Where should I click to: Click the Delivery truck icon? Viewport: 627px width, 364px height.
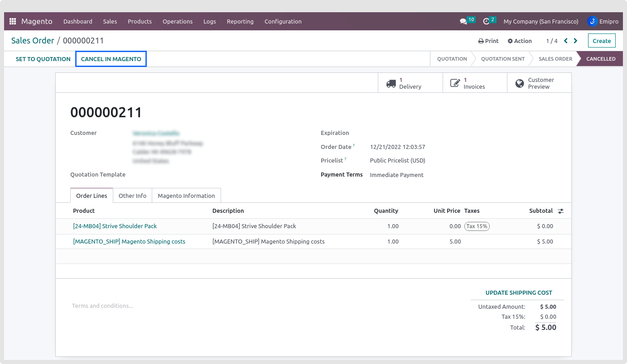coord(391,83)
